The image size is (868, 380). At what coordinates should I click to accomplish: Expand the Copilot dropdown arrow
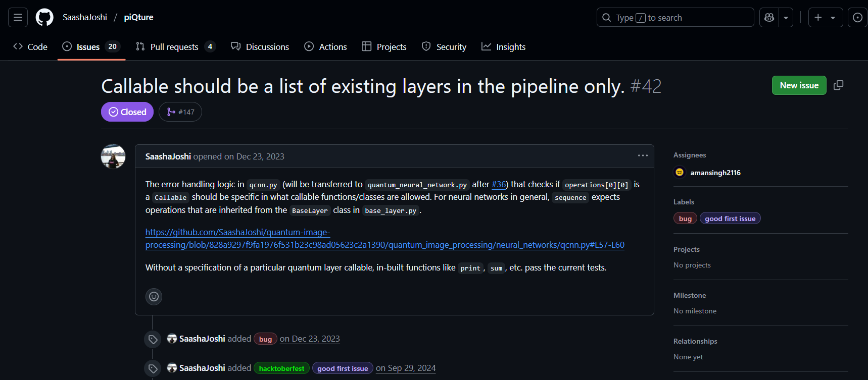tap(786, 18)
